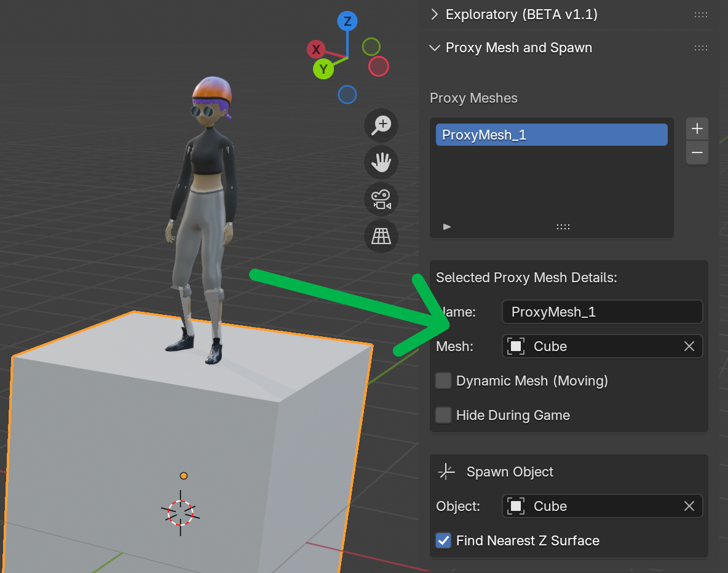Screen dimensions: 728x573
Task: Collapse the Proxy Mesh and Spawn panel
Action: pos(435,48)
